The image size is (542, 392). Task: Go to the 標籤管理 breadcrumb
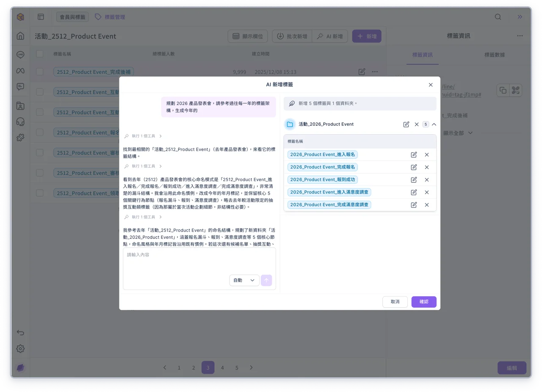point(110,17)
